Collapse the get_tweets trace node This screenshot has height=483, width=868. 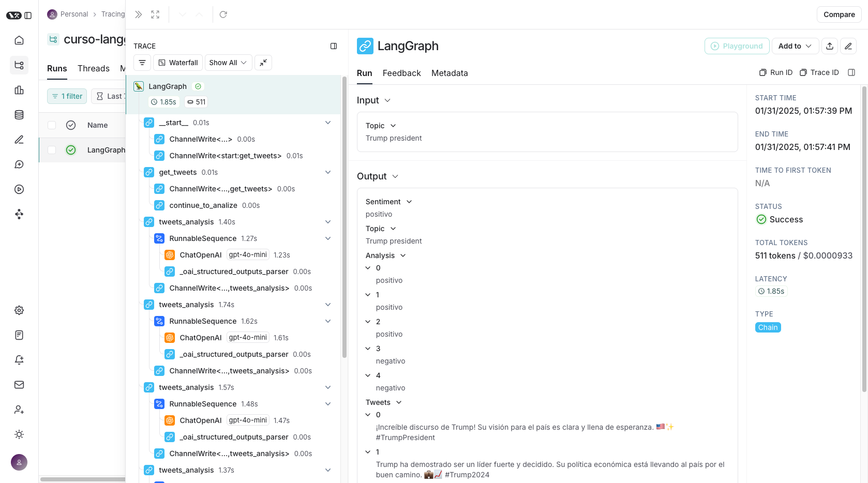[x=328, y=172]
